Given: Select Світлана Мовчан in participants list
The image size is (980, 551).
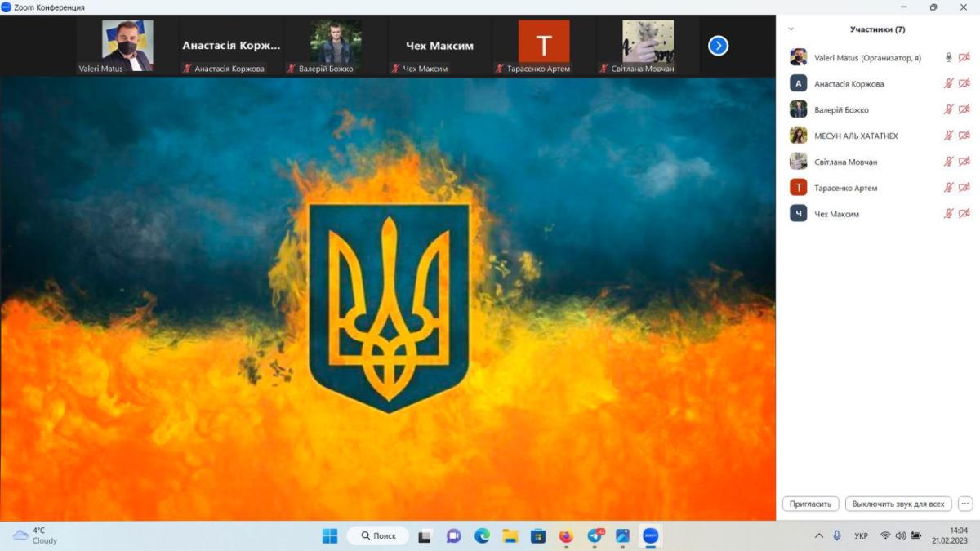Looking at the screenshot, I should (x=845, y=162).
